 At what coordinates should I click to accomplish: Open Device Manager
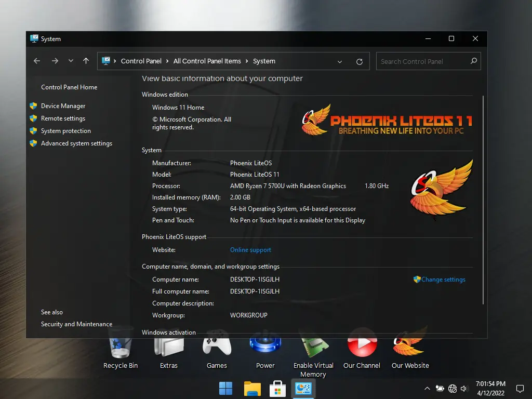click(x=63, y=106)
